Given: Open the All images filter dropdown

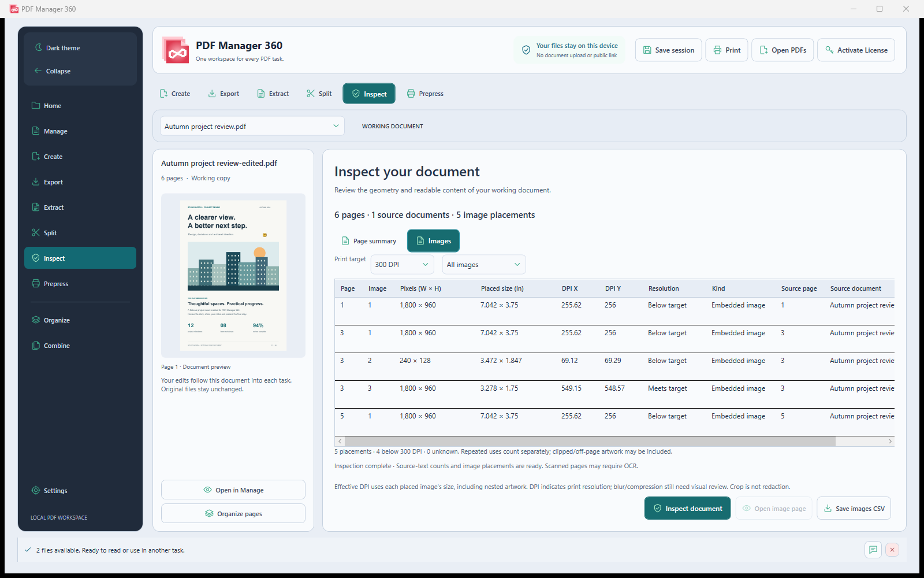Looking at the screenshot, I should pyautogui.click(x=484, y=265).
